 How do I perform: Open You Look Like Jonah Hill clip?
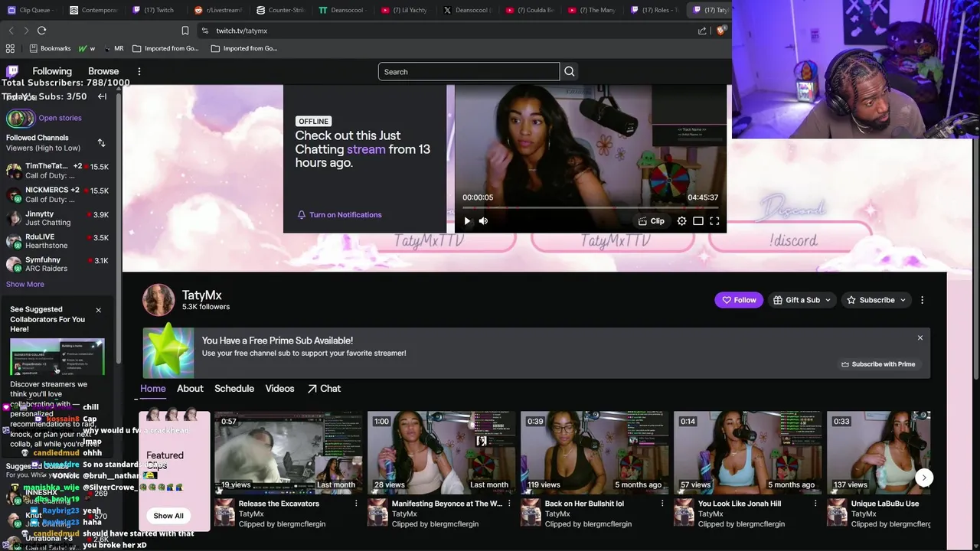click(748, 453)
